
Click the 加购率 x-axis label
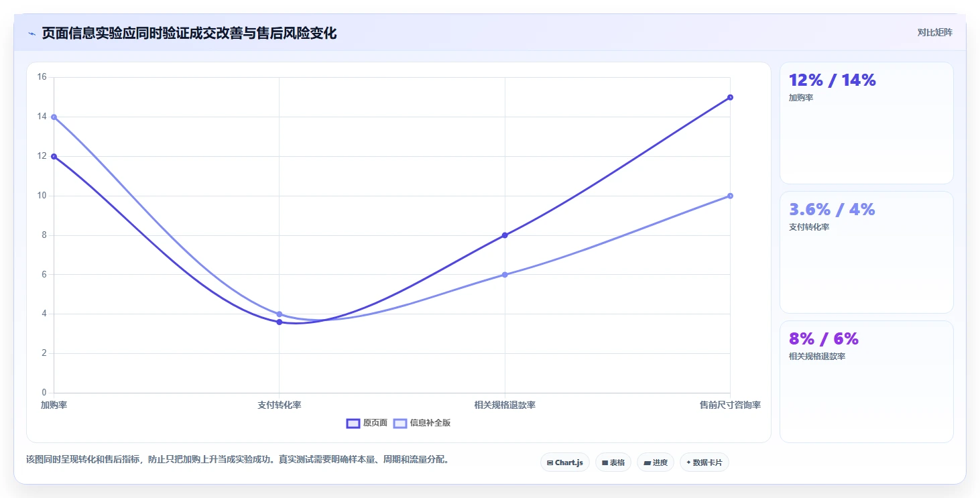pyautogui.click(x=54, y=405)
